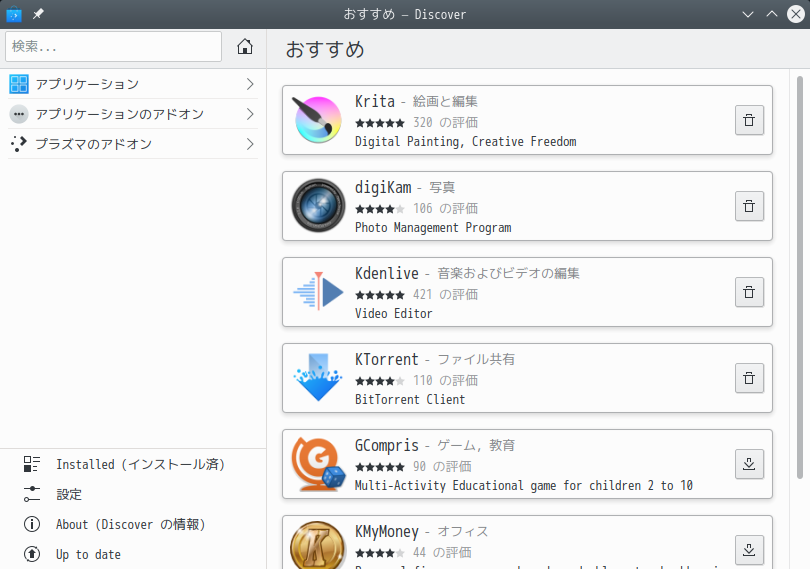Click Krita's 320 の評価 rating text

coord(445,122)
